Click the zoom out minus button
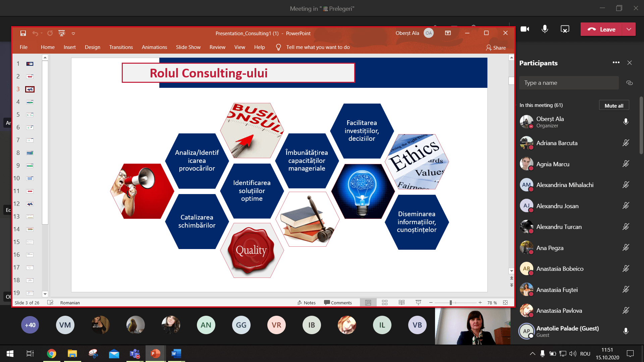The height and width of the screenshot is (362, 644). pos(431,303)
